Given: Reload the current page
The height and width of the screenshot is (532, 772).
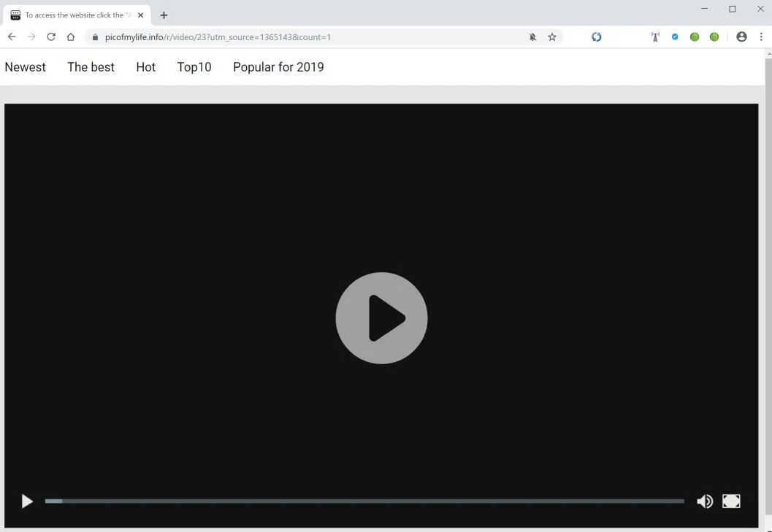Looking at the screenshot, I should [x=51, y=37].
